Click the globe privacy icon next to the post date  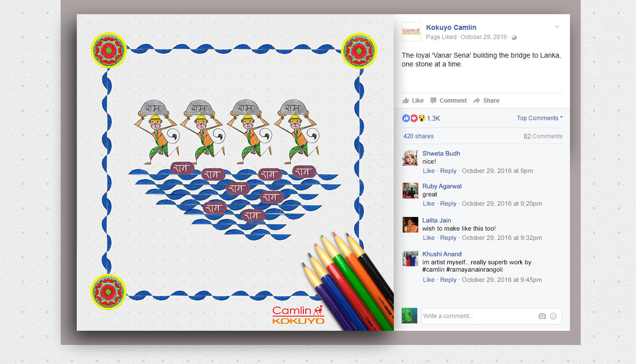click(x=514, y=38)
